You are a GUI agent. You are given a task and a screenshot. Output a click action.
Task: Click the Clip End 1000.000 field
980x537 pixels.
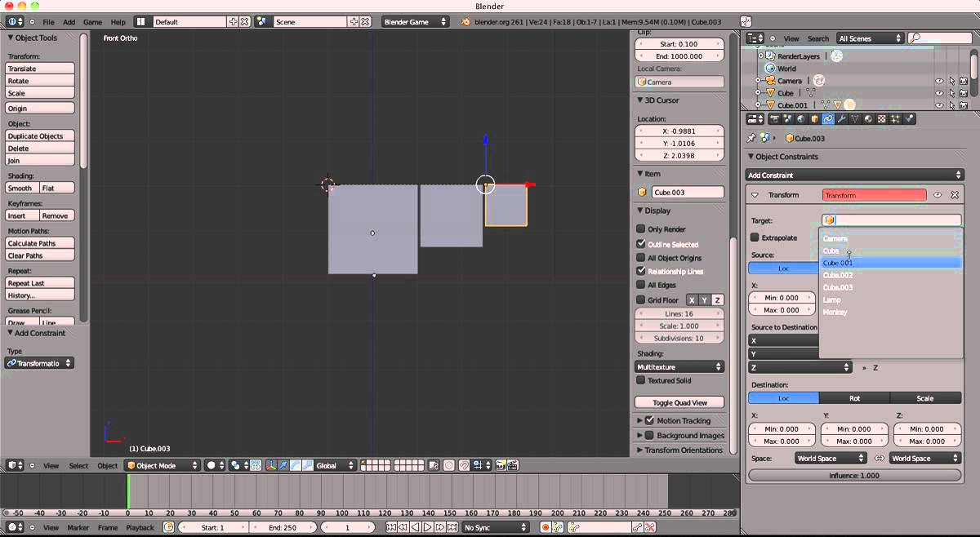tap(679, 56)
